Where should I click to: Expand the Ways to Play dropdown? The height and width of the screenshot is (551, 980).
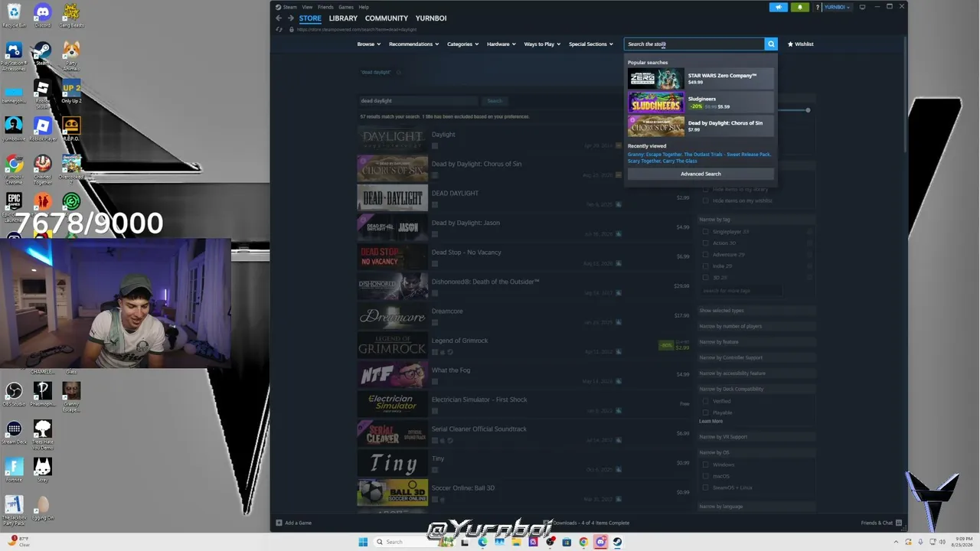(x=542, y=44)
